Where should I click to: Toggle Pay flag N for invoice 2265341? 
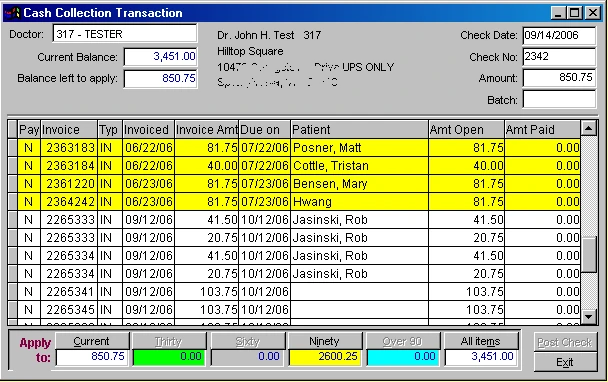29,292
